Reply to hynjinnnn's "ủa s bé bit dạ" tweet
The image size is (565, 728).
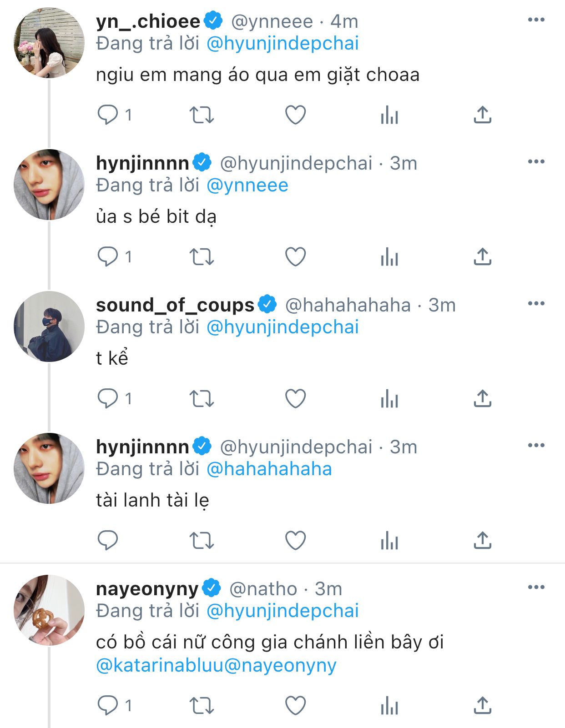(108, 257)
